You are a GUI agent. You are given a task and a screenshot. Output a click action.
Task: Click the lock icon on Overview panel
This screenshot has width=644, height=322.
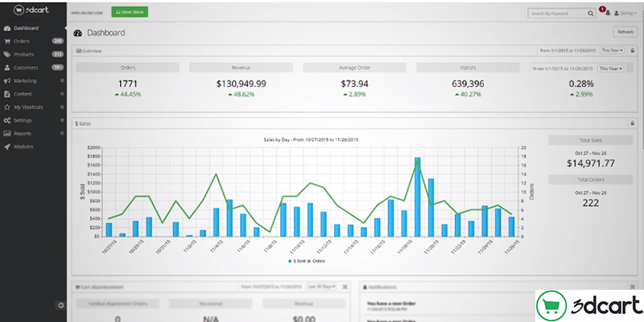(631, 50)
